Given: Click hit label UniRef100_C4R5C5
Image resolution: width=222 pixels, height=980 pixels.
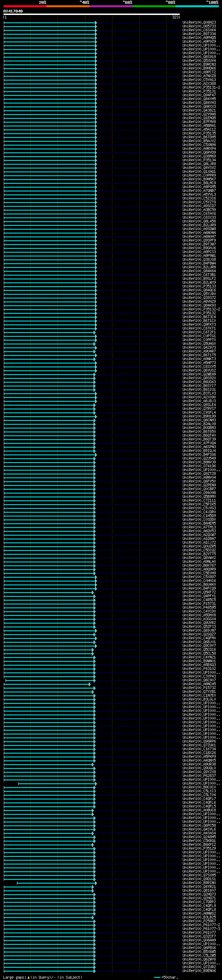Looking at the screenshot, I should (199, 600).
